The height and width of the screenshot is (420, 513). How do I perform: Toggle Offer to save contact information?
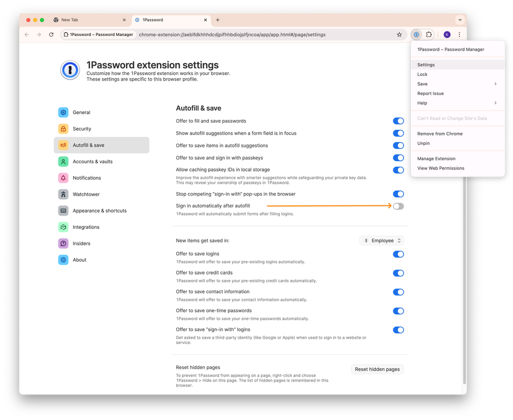pyautogui.click(x=398, y=292)
